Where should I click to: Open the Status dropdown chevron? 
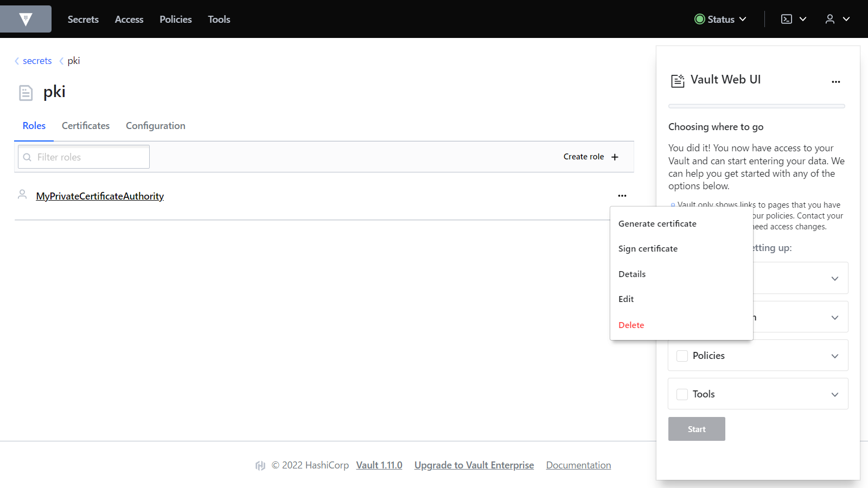743,19
